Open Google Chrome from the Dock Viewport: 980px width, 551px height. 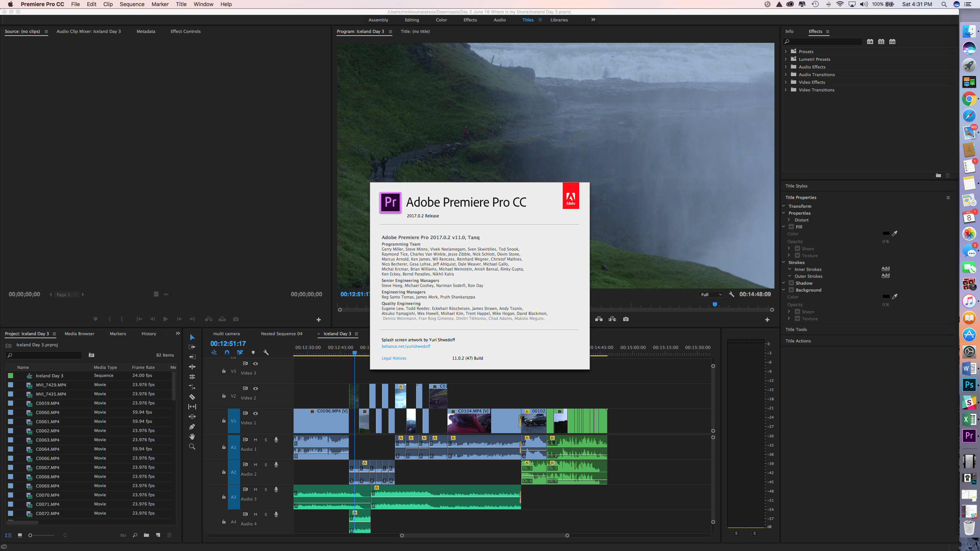click(x=969, y=99)
